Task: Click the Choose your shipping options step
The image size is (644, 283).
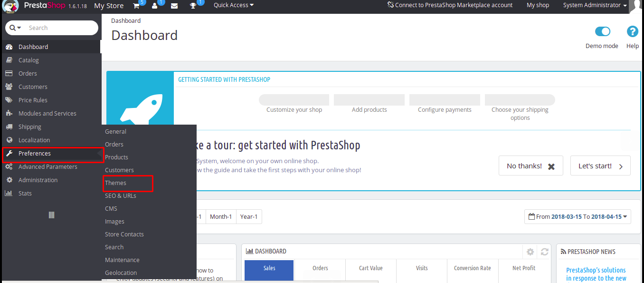Action: tap(520, 107)
